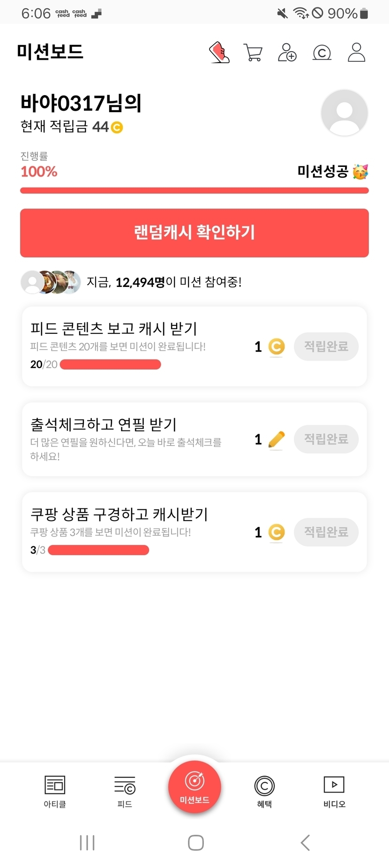Screen dimensions: 389x868
Task: Tap the participant avatars next to 12,494명
Action: (x=51, y=282)
